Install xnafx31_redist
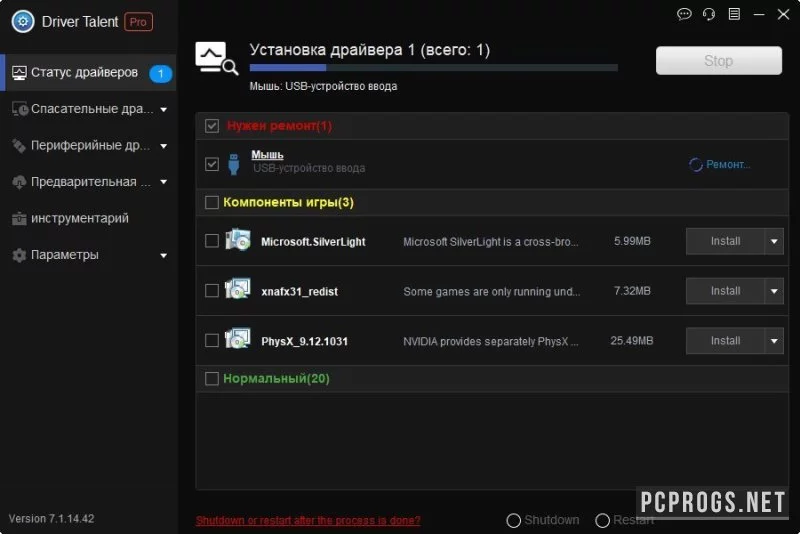The height and width of the screenshot is (534, 800). pos(725,291)
